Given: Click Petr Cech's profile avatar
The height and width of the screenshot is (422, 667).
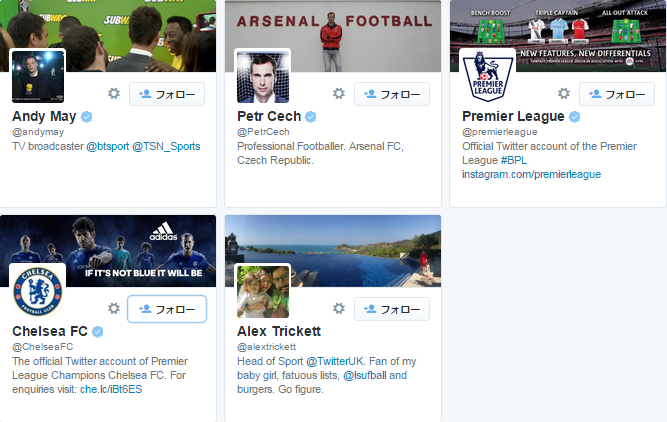Looking at the screenshot, I should [263, 76].
